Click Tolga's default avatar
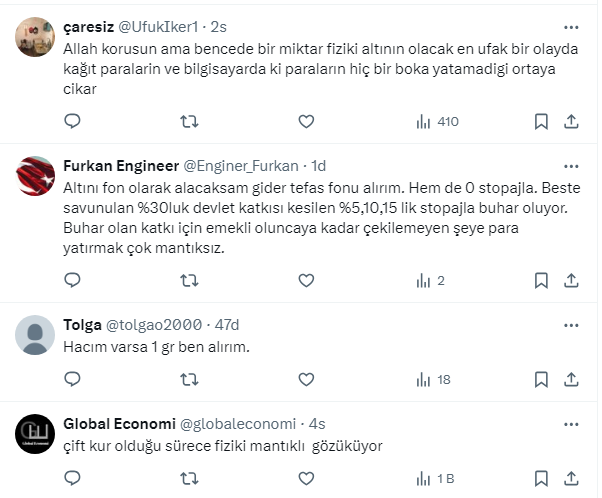Screen dimensions: 602x498 (36, 334)
